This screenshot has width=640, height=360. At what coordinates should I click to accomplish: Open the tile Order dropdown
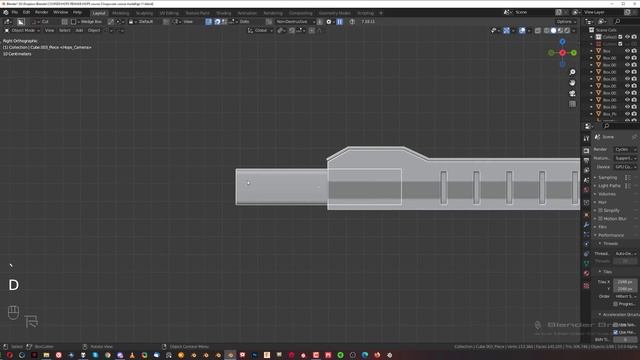pyautogui.click(x=625, y=296)
